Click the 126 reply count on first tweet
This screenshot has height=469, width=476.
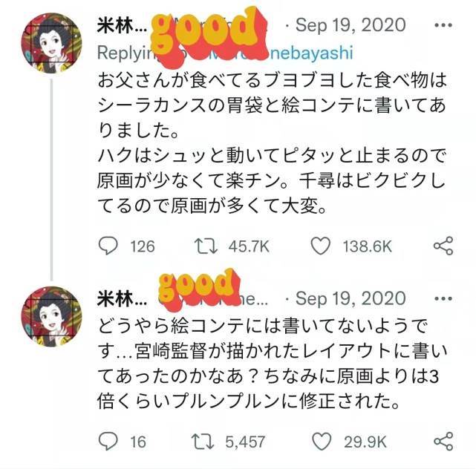[x=143, y=246]
